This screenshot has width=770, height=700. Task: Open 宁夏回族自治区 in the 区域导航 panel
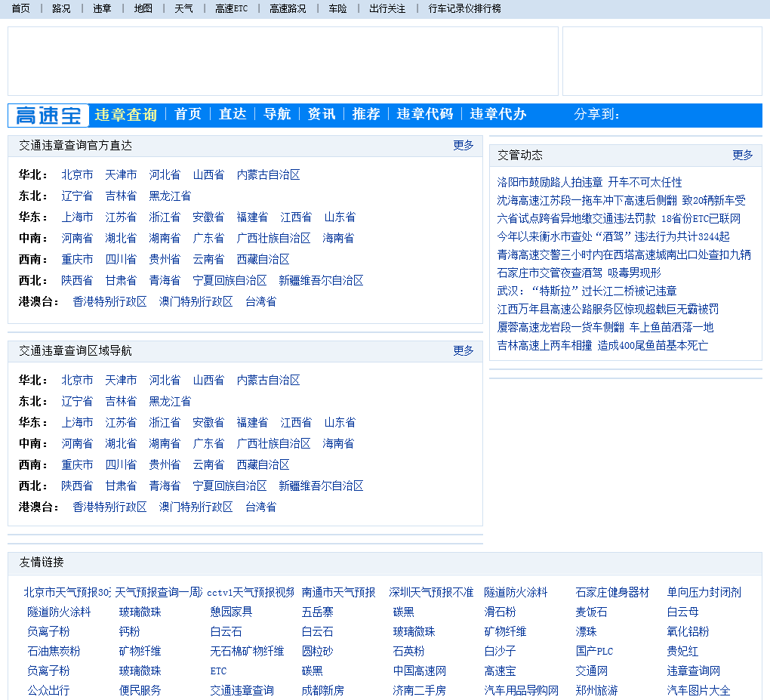pyautogui.click(x=229, y=486)
